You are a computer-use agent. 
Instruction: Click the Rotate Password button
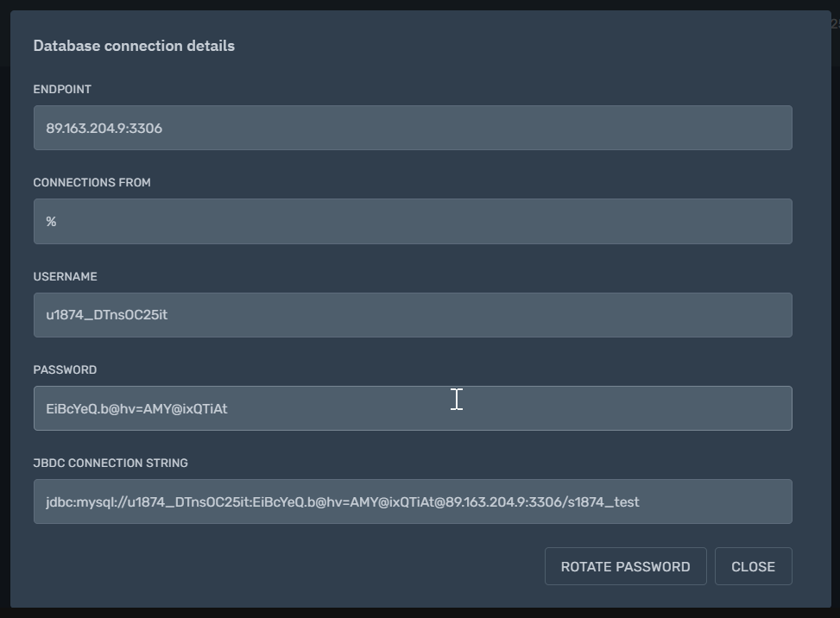pos(625,566)
